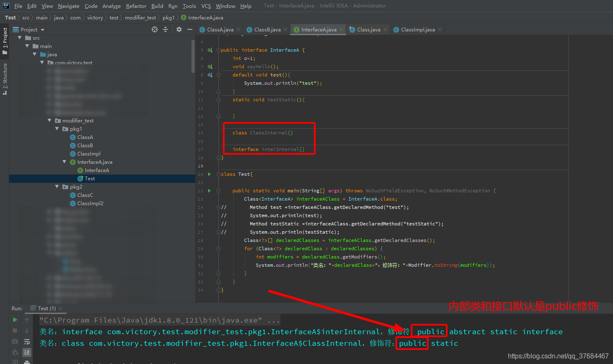Click the camera dump threads icon
Viewport: 613px width, 364px height.
point(15,341)
